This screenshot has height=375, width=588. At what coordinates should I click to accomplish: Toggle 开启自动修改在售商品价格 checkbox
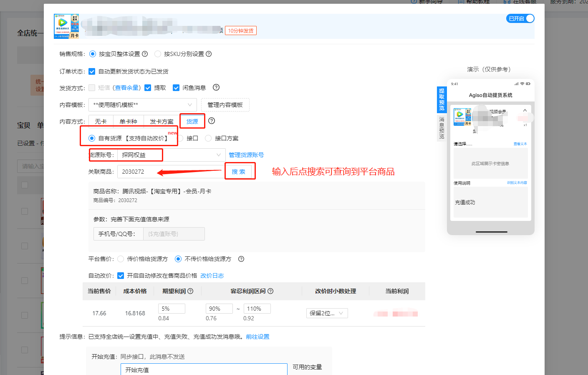(x=121, y=276)
